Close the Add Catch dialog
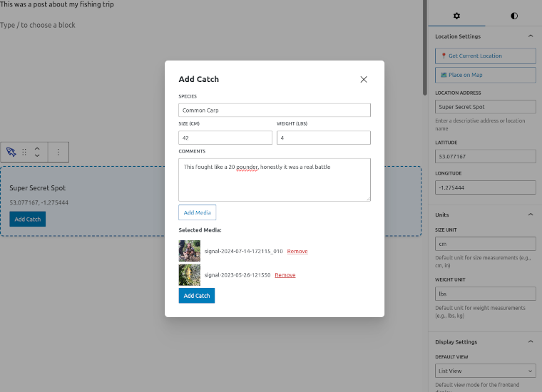The image size is (542, 392). pos(364,79)
